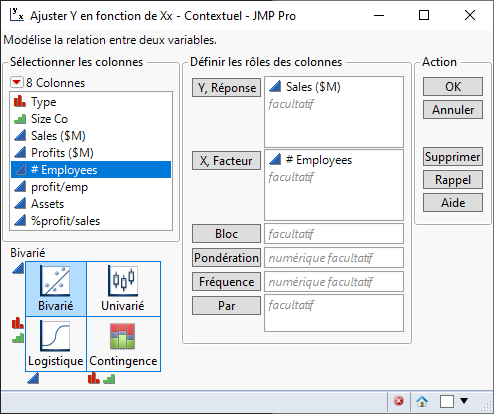Click the Par role button

coord(226,306)
